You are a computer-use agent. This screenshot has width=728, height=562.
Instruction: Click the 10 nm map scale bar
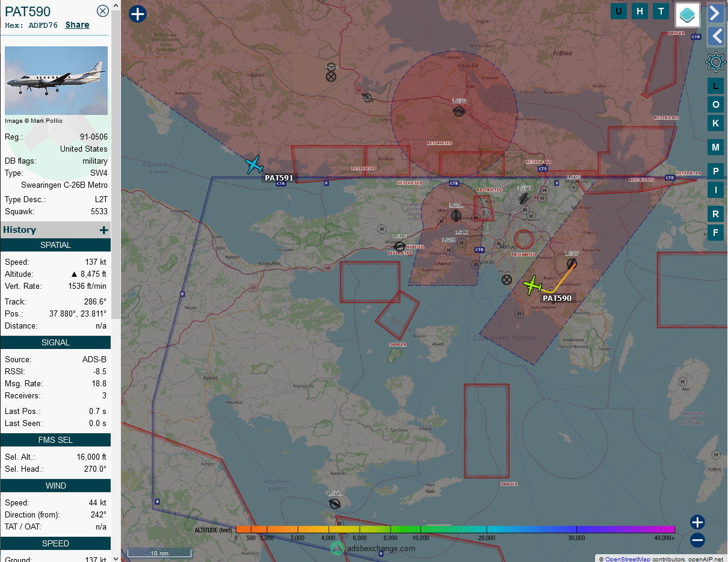(159, 553)
